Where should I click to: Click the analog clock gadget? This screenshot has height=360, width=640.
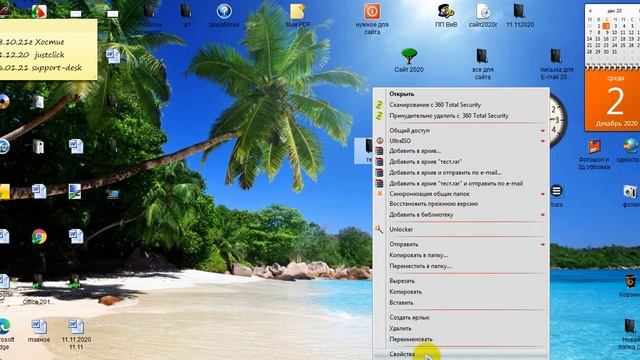point(557,120)
